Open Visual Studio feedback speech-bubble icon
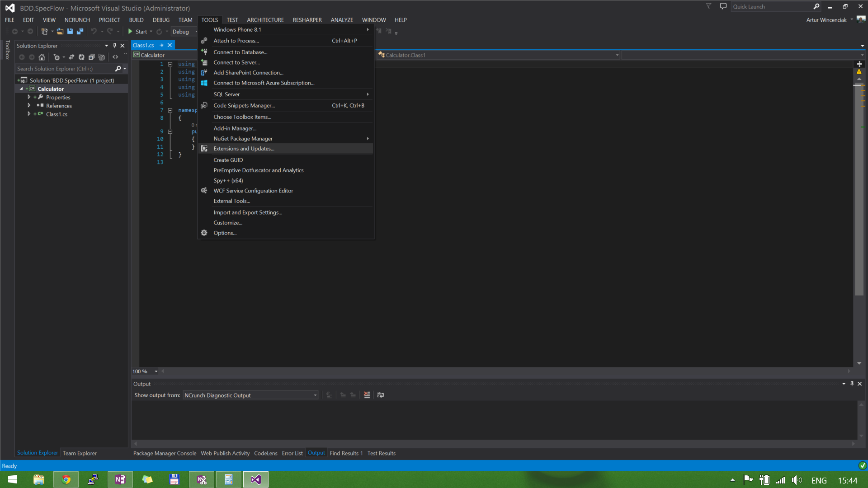 (723, 6)
